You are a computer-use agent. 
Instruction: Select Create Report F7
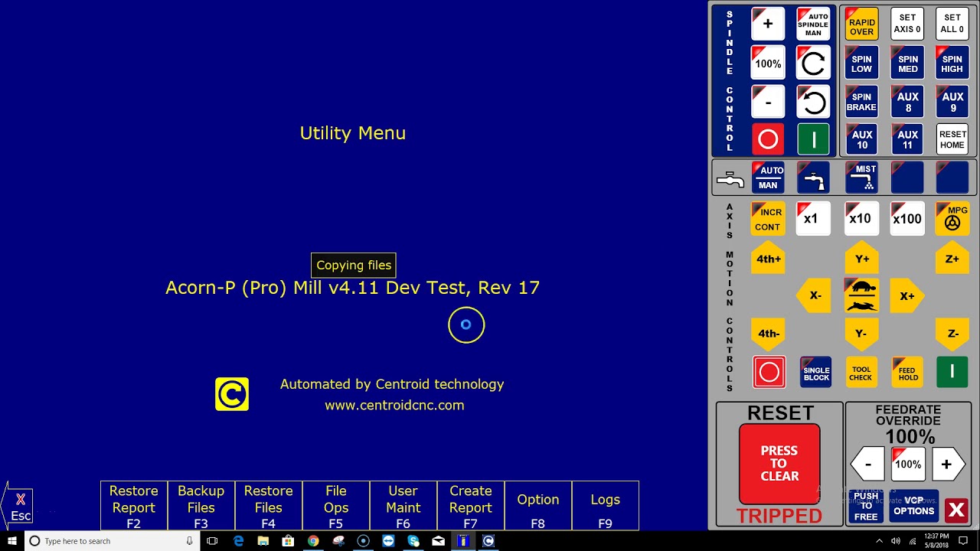471,506
